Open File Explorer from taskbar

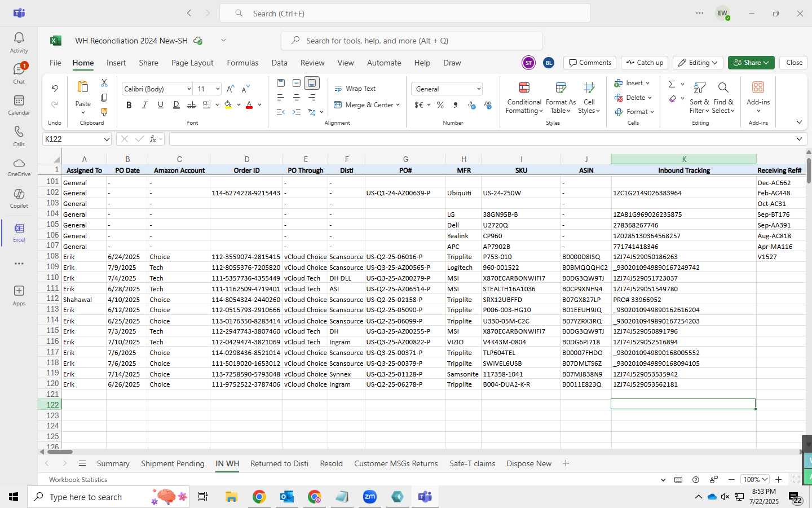[x=232, y=497]
